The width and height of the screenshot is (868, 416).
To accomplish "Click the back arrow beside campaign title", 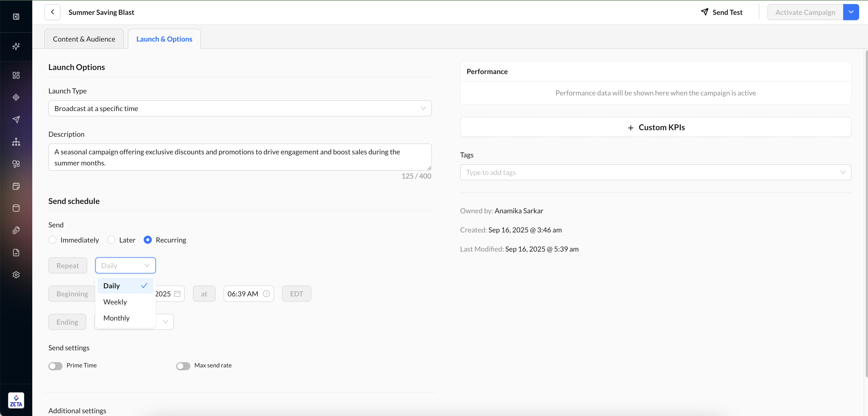I will pos(52,12).
